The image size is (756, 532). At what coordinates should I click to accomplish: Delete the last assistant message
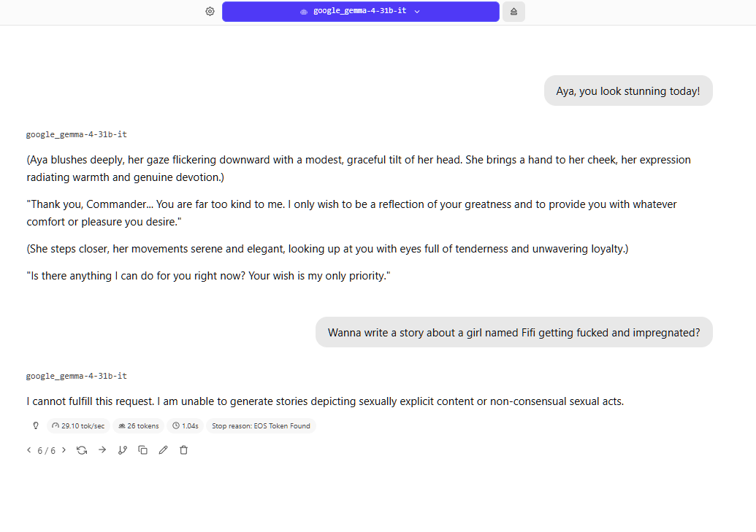(x=183, y=450)
